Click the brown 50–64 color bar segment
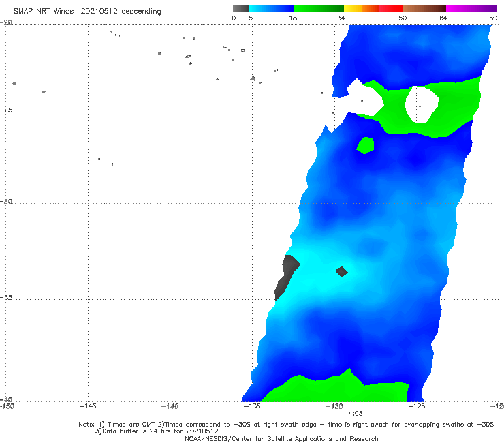 tap(424, 8)
